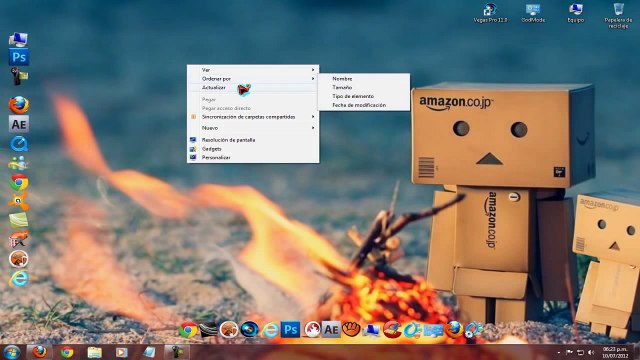Launch Photoshop from the left sidebar

pyautogui.click(x=19, y=57)
